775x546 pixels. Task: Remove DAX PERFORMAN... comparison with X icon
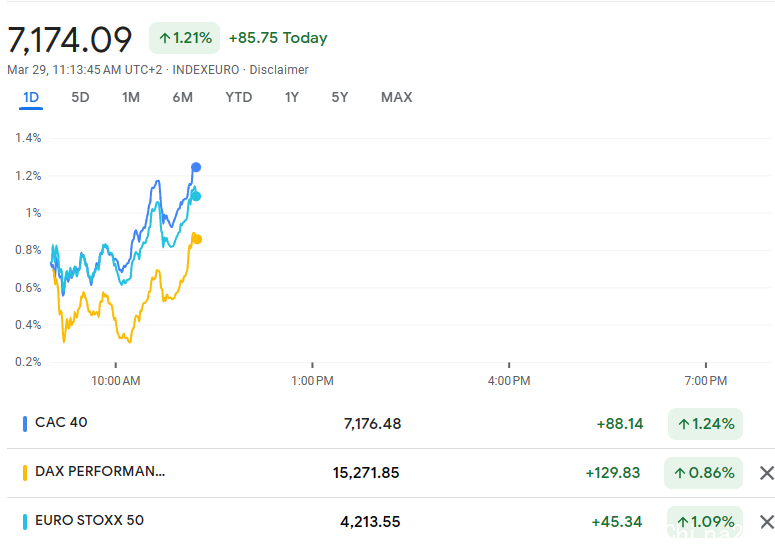[x=767, y=473]
